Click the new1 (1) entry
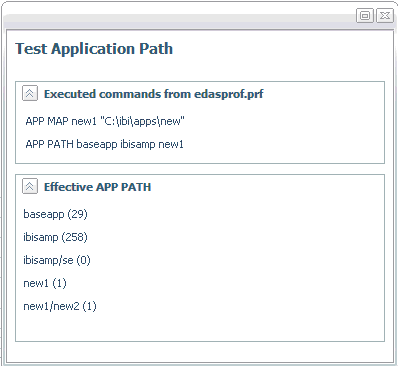 tap(45, 283)
